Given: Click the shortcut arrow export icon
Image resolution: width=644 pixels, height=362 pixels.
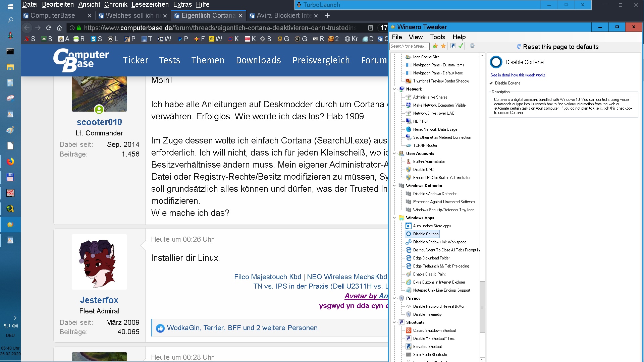Looking at the screenshot, I should (x=453, y=46).
